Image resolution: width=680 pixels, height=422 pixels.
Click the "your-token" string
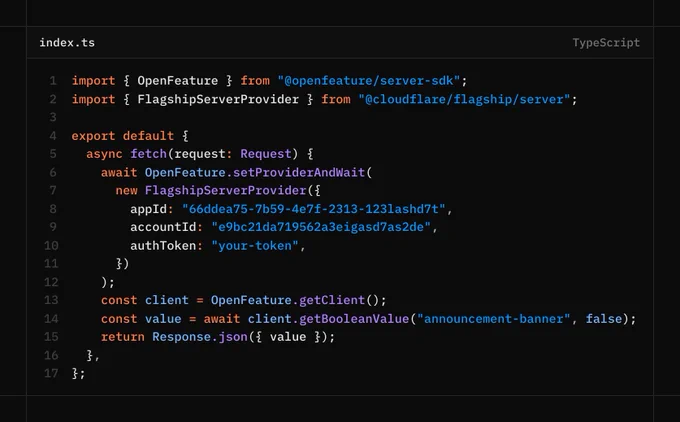pyautogui.click(x=255, y=245)
